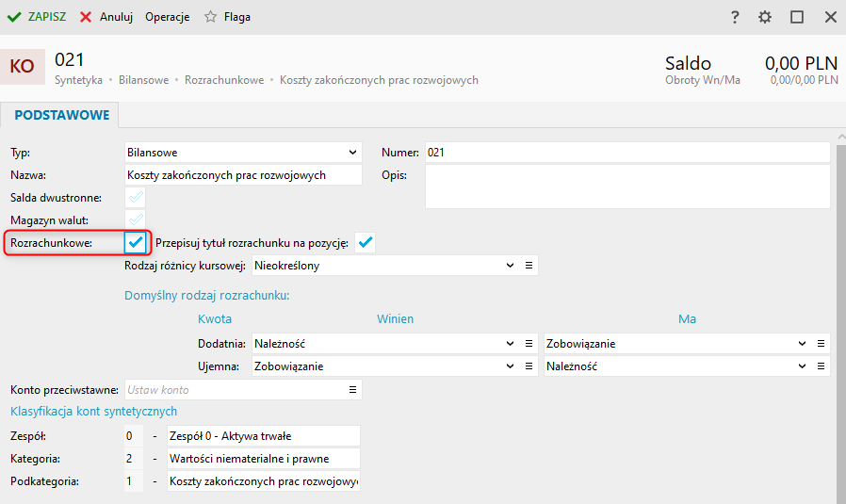This screenshot has width=846, height=504.
Task: Expand the Typ Bilansowe dropdown
Action: 352,152
